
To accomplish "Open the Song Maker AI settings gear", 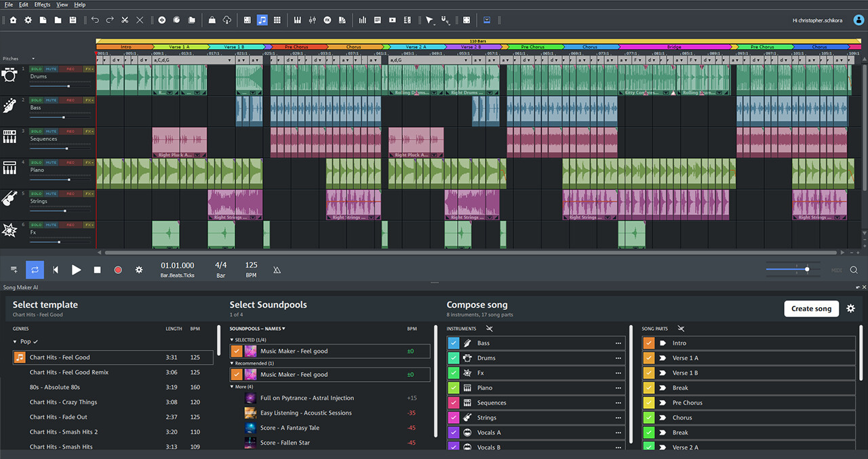I will [x=850, y=308].
